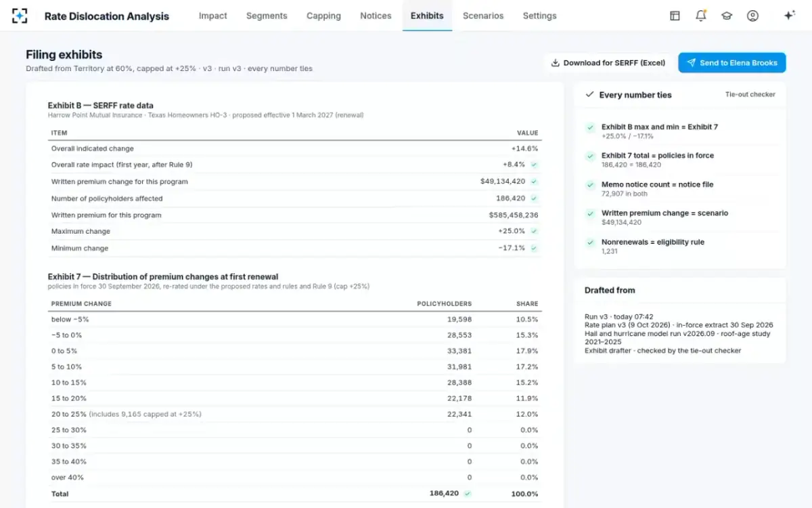This screenshot has height=508, width=812.
Task: Click the 'over 40%' row label
Action: point(67,478)
